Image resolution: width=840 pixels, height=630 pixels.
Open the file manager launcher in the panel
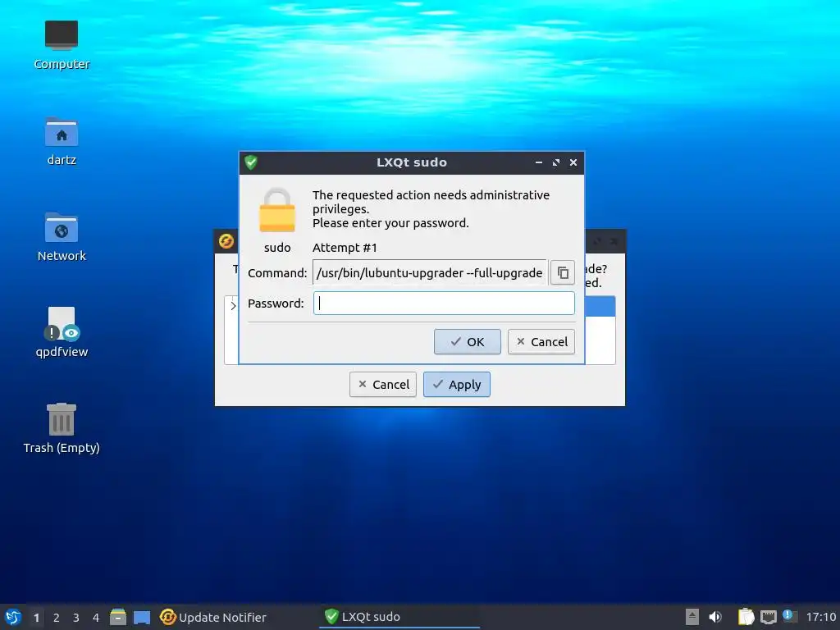pyautogui.click(x=118, y=617)
